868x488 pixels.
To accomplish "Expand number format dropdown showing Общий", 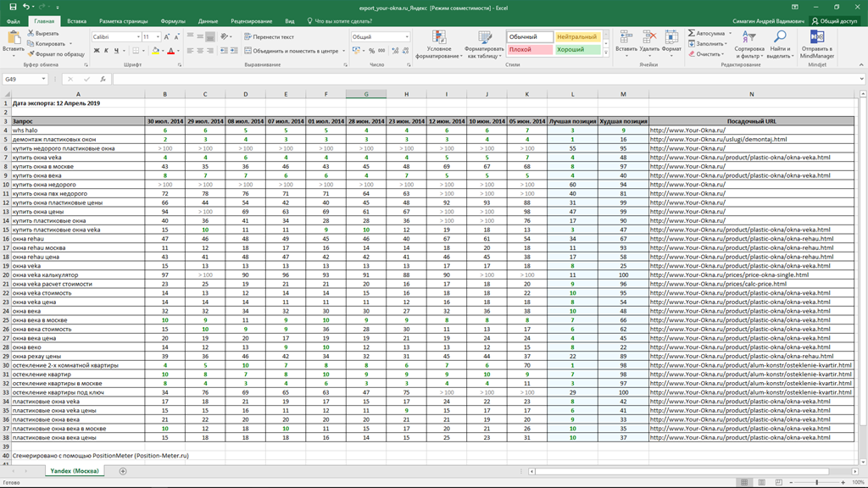I will pyautogui.click(x=407, y=37).
